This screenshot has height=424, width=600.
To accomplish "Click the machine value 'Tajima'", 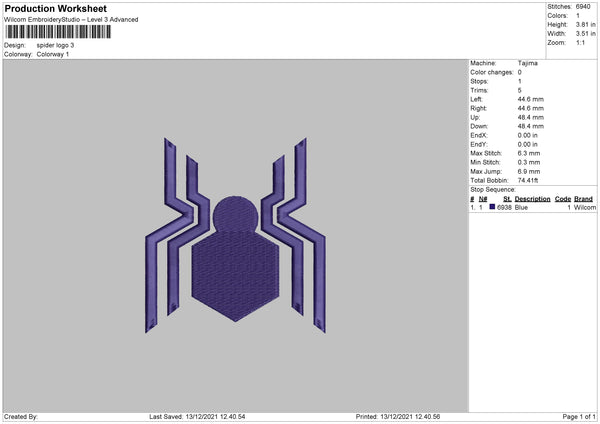I will [x=527, y=63].
